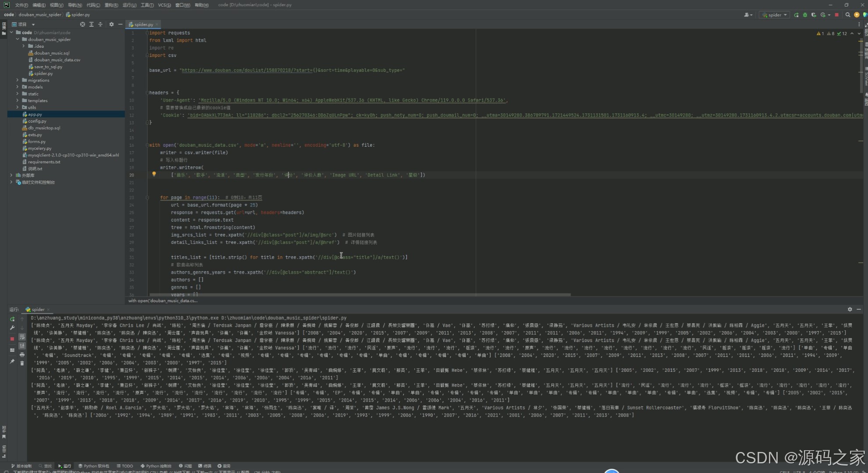Rerun spider in the Run panel
The image size is (868, 473).
(x=12, y=319)
